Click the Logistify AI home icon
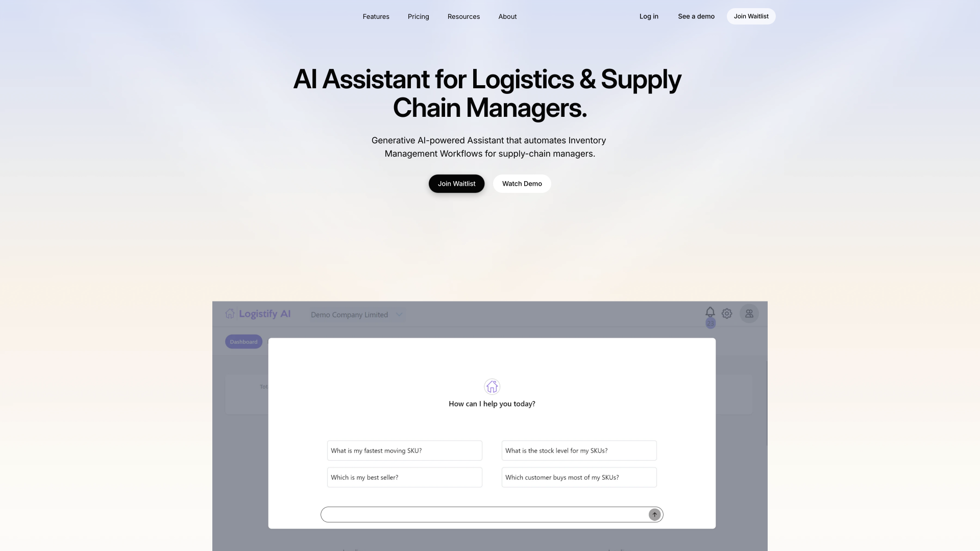The height and width of the screenshot is (551, 980). pyautogui.click(x=230, y=314)
